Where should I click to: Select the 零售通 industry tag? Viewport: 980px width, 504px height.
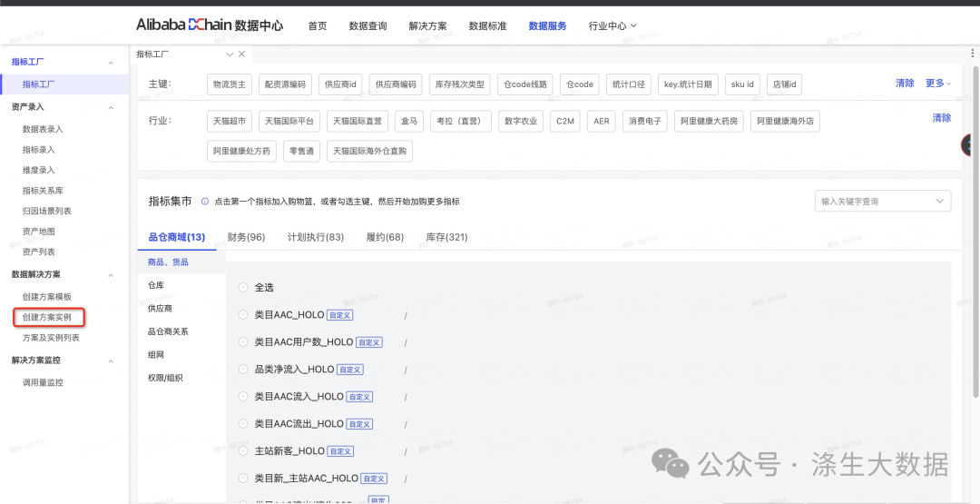(301, 152)
